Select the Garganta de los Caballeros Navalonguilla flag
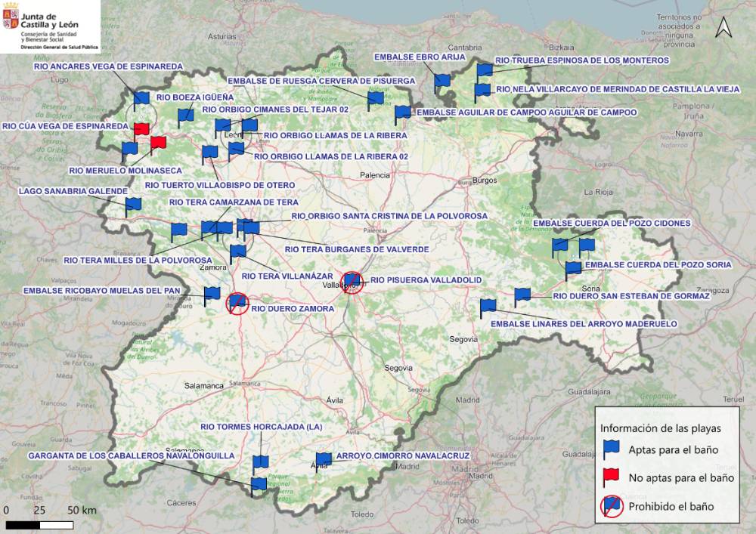 (259, 487)
